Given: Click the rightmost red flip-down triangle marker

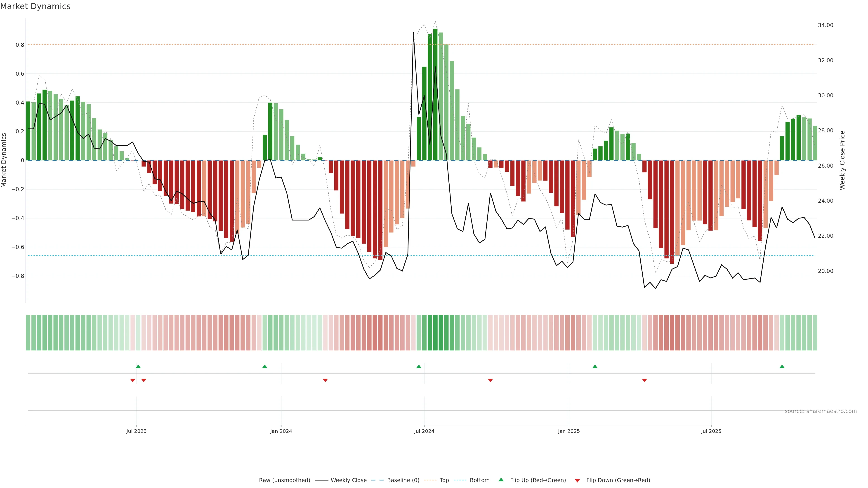Looking at the screenshot, I should point(644,380).
